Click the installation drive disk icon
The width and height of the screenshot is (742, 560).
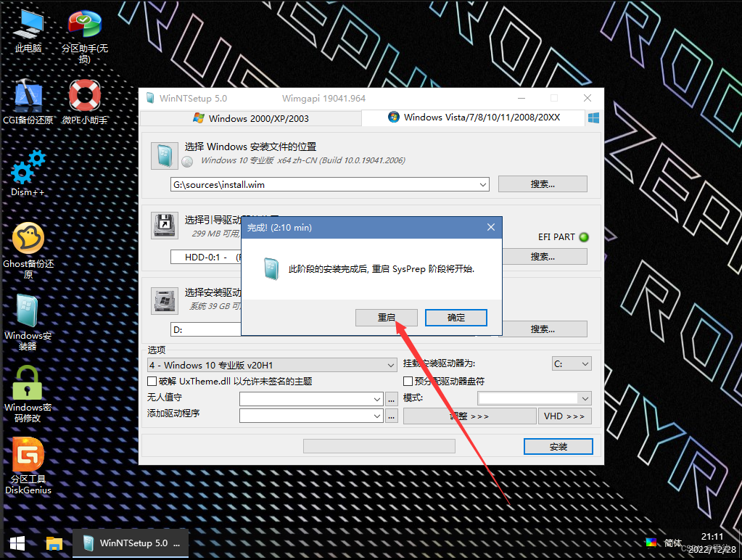164,300
